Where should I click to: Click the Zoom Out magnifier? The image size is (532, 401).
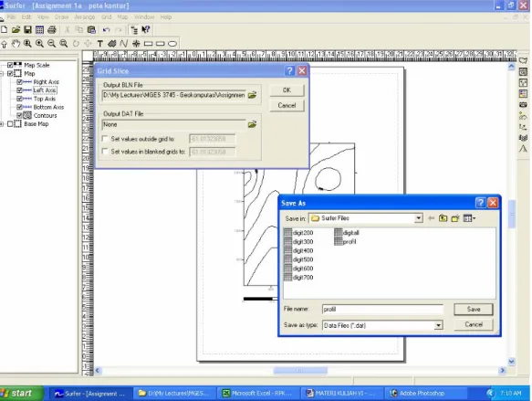pyautogui.click(x=52, y=44)
